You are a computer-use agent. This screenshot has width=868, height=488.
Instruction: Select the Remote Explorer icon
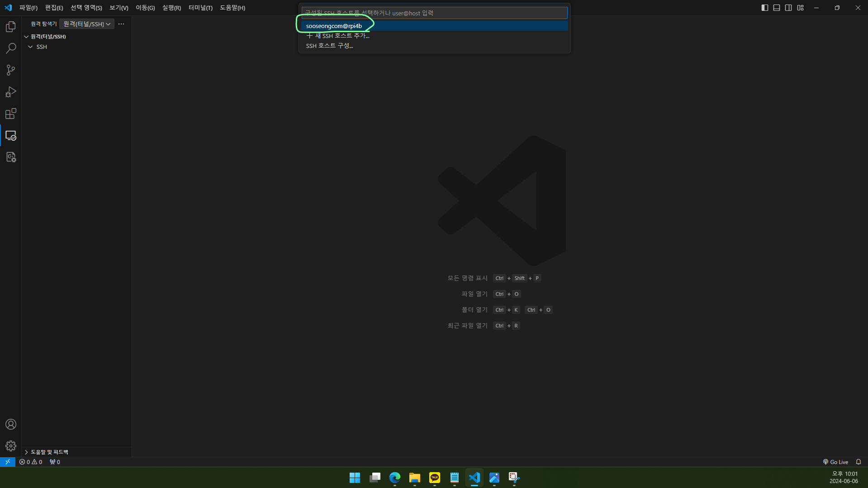click(11, 135)
